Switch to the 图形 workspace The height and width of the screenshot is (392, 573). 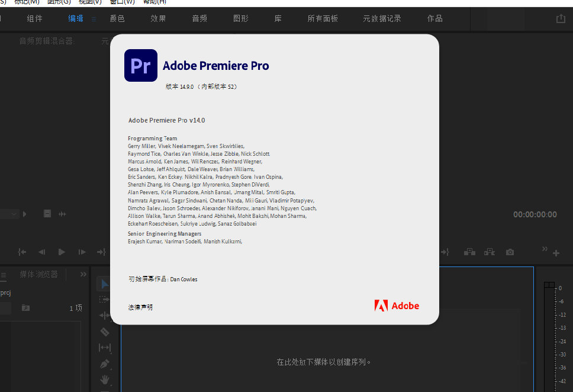coord(241,18)
